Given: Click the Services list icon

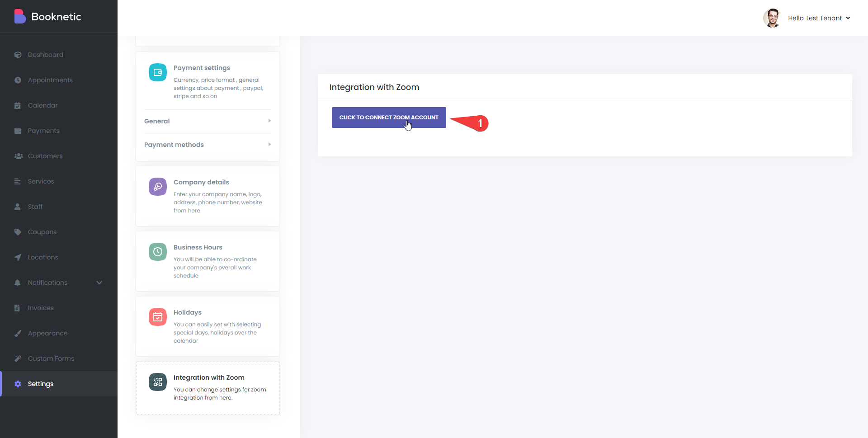Looking at the screenshot, I should click(18, 181).
